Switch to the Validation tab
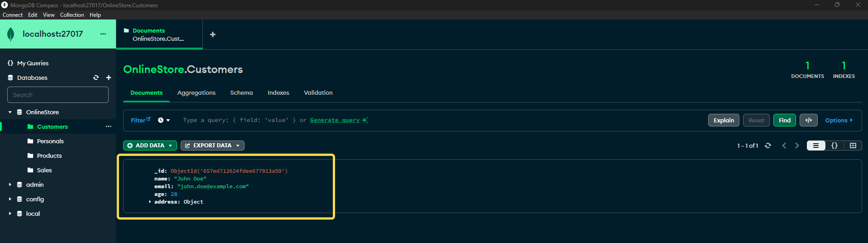The width and height of the screenshot is (868, 243). (x=318, y=92)
